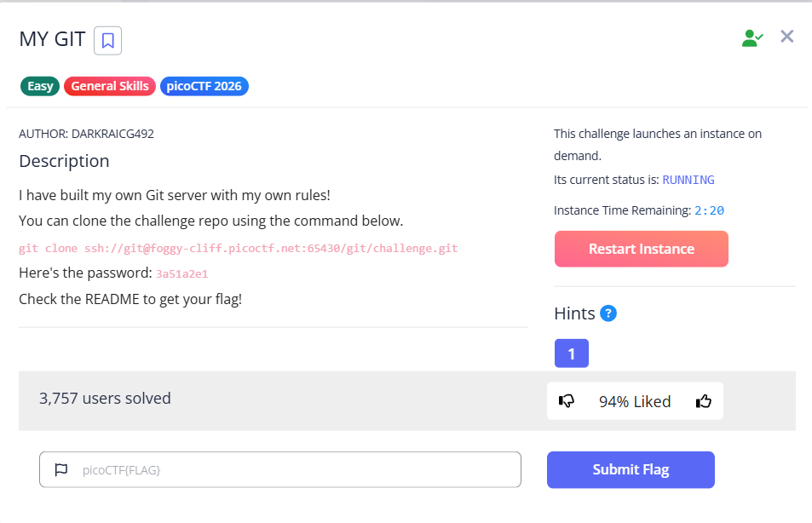
Task: Submit the flag
Action: tap(631, 469)
